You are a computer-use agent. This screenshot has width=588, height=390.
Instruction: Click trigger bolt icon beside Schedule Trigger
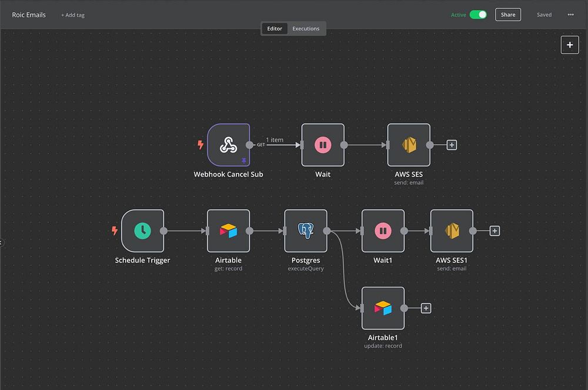tap(115, 230)
